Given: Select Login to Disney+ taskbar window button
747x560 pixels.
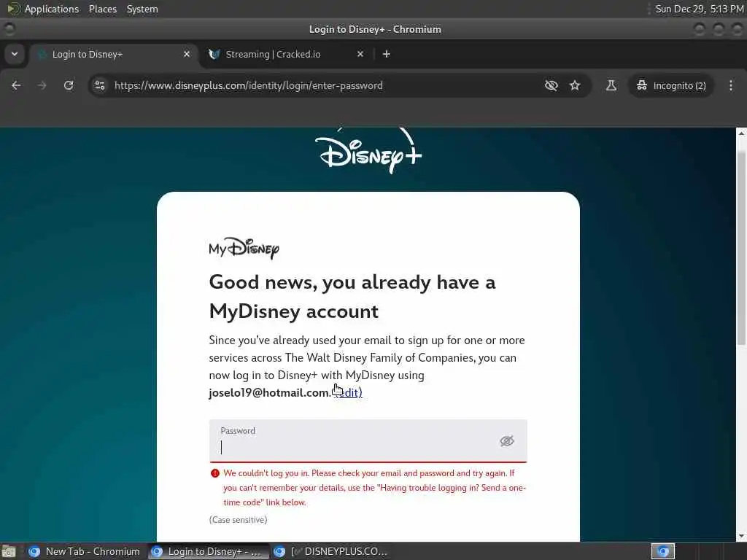Looking at the screenshot, I should (x=208, y=551).
